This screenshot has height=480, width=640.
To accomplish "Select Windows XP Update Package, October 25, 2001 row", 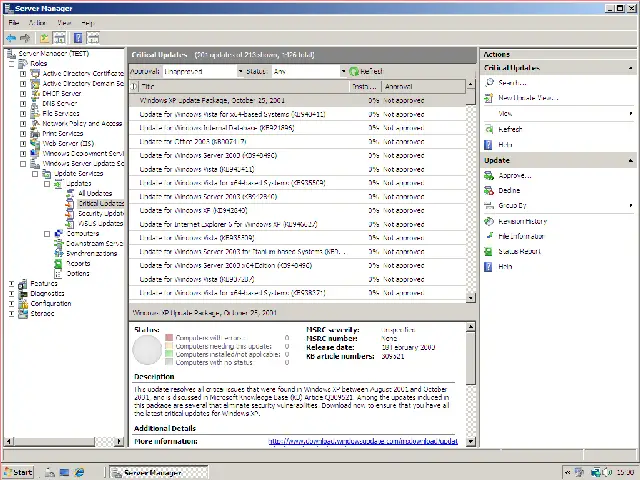I will tap(298, 100).
